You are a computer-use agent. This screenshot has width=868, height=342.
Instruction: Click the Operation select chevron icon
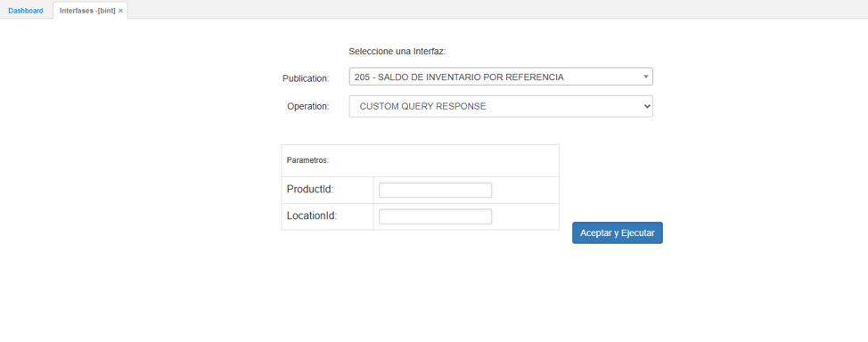pyautogui.click(x=647, y=106)
